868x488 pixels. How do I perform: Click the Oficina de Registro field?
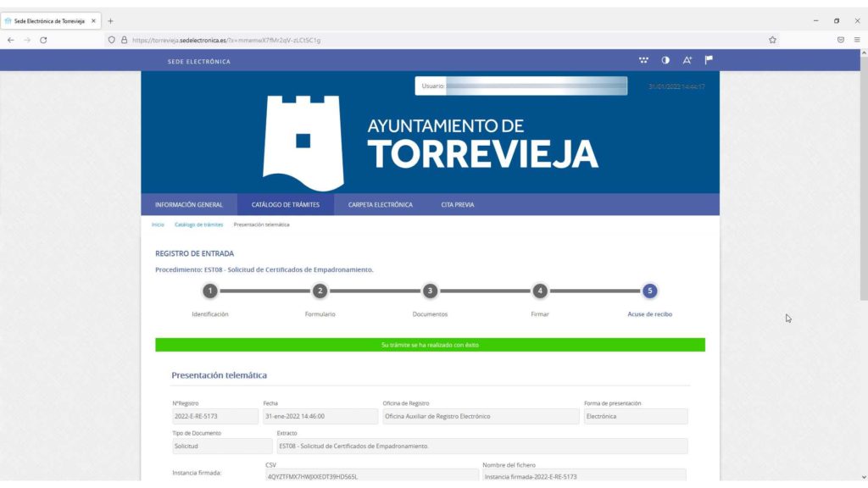coord(481,416)
